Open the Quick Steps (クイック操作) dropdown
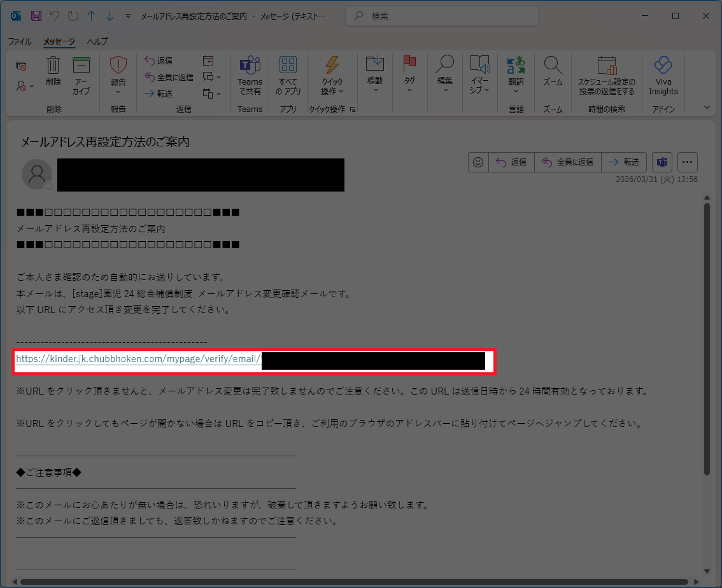Viewport: 722px width, 588px height. pos(332,91)
